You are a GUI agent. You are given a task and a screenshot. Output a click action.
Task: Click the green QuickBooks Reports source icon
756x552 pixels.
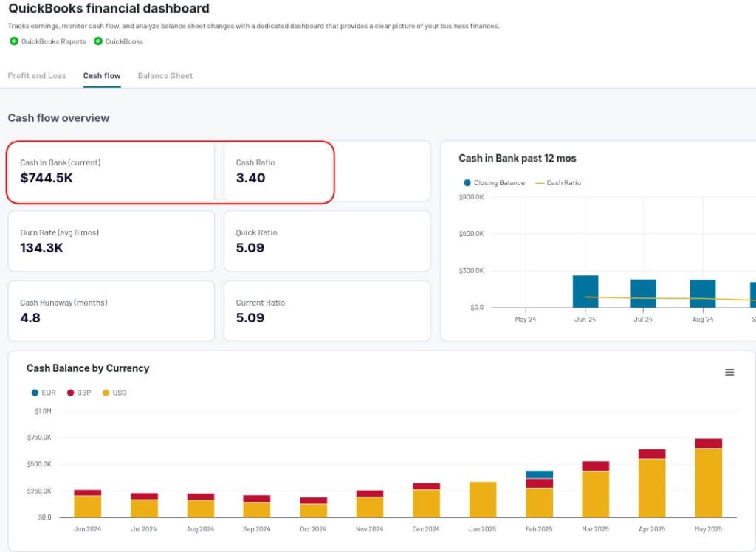14,41
